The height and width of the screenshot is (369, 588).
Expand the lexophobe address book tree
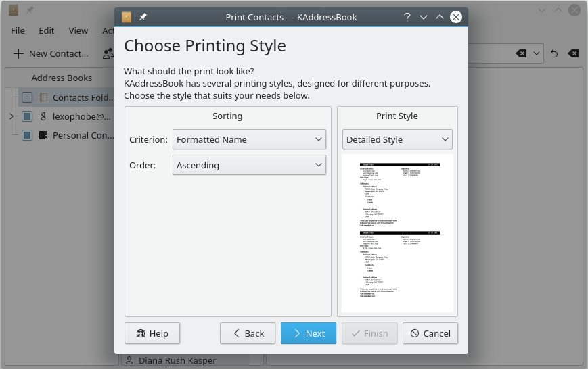click(11, 116)
